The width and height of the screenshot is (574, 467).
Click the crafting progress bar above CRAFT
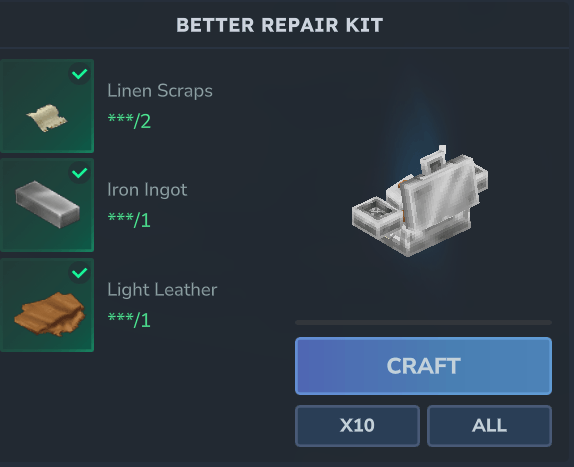tap(424, 322)
